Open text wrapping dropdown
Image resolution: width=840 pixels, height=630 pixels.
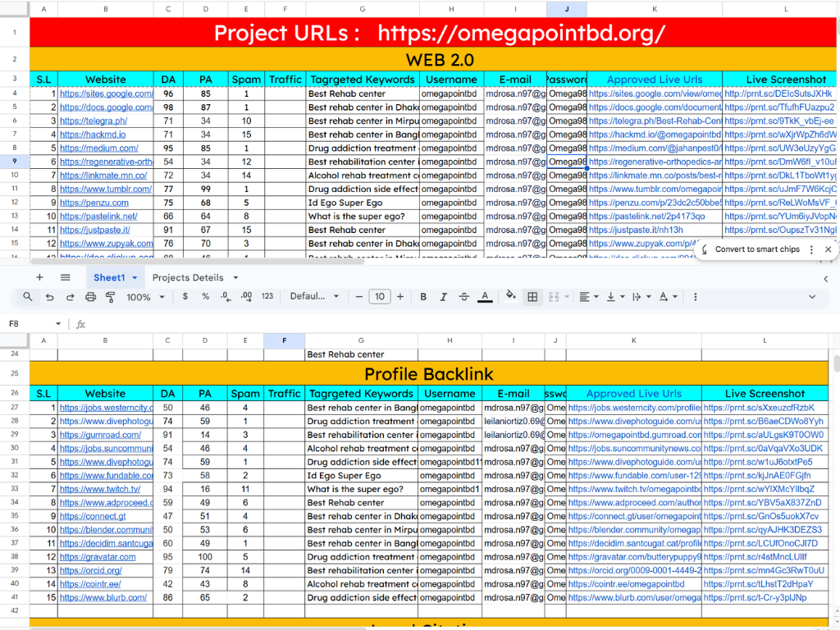point(641,297)
